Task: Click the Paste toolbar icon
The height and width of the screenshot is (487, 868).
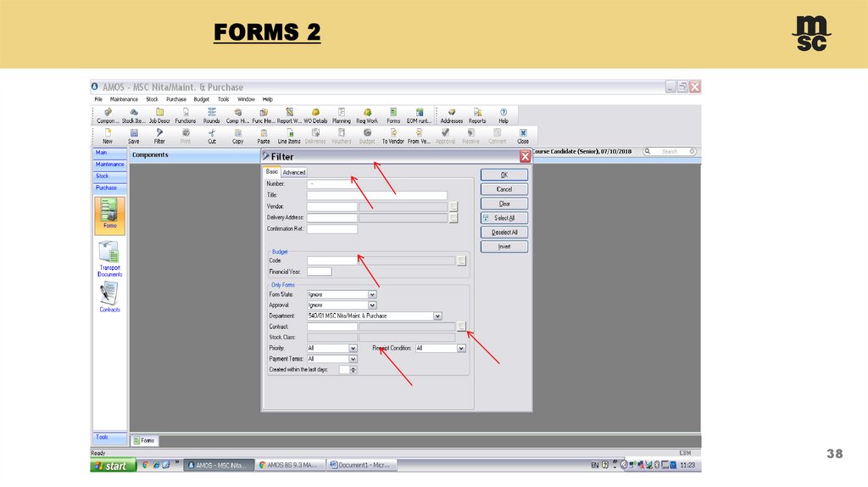Action: [x=264, y=137]
